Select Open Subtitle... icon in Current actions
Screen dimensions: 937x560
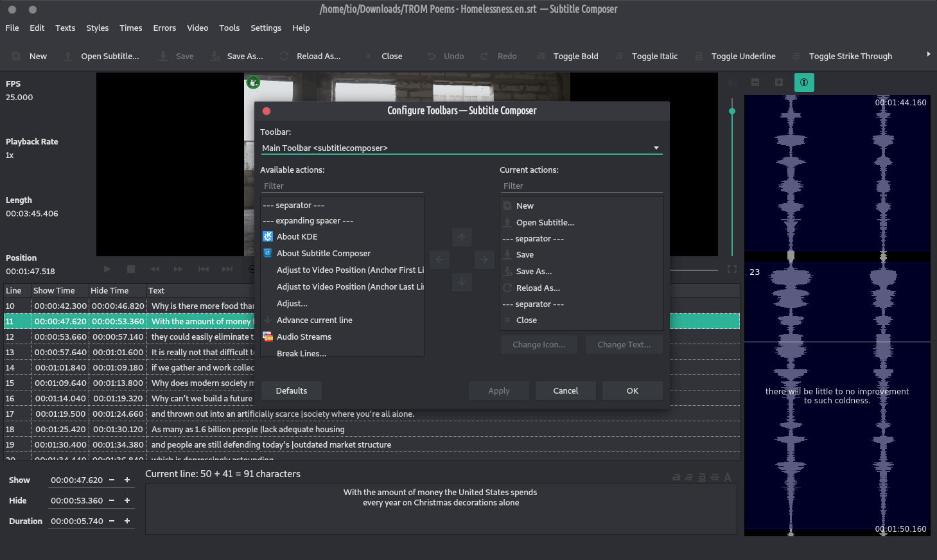click(507, 222)
